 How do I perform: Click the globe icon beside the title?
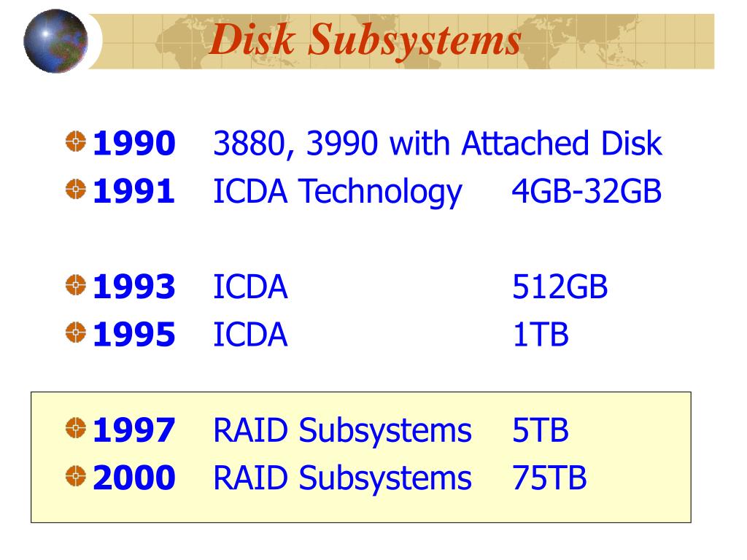pos(55,41)
